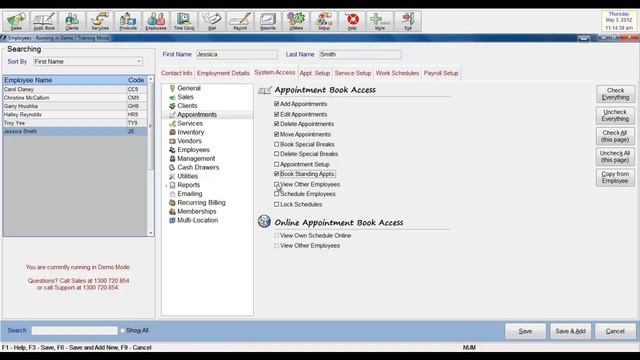Open the Utilities toolbar icon
Image resolution: width=640 pixels, height=360 pixels.
coord(296,21)
